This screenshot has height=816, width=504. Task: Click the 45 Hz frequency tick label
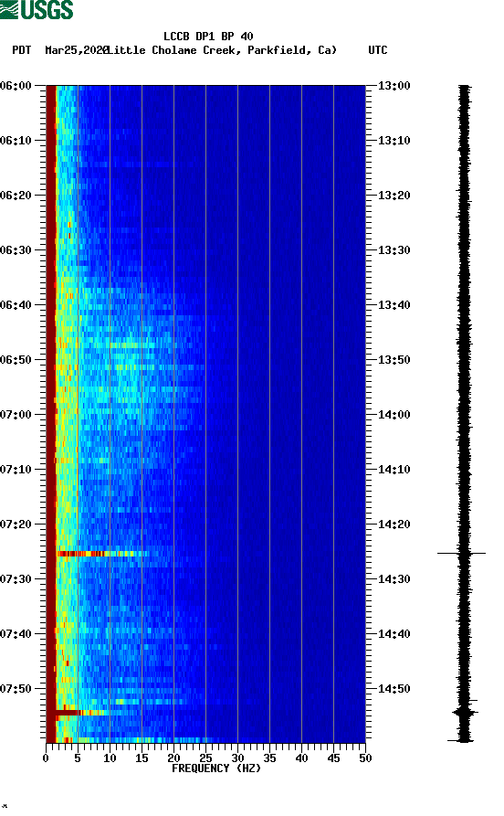tap(333, 758)
